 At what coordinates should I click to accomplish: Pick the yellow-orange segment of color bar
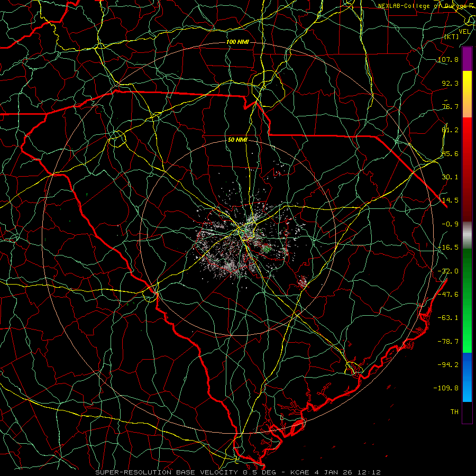point(467,94)
